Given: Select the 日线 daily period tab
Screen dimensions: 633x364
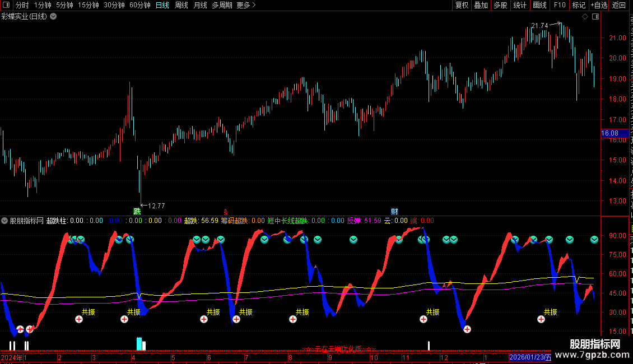Looking at the screenshot, I should click(x=162, y=5).
